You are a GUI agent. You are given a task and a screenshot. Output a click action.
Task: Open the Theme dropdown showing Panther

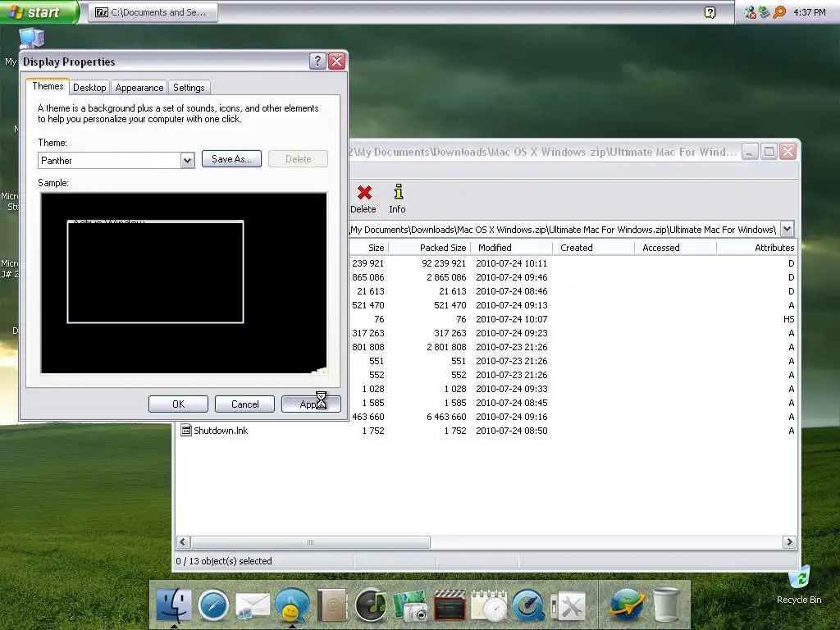coord(187,160)
